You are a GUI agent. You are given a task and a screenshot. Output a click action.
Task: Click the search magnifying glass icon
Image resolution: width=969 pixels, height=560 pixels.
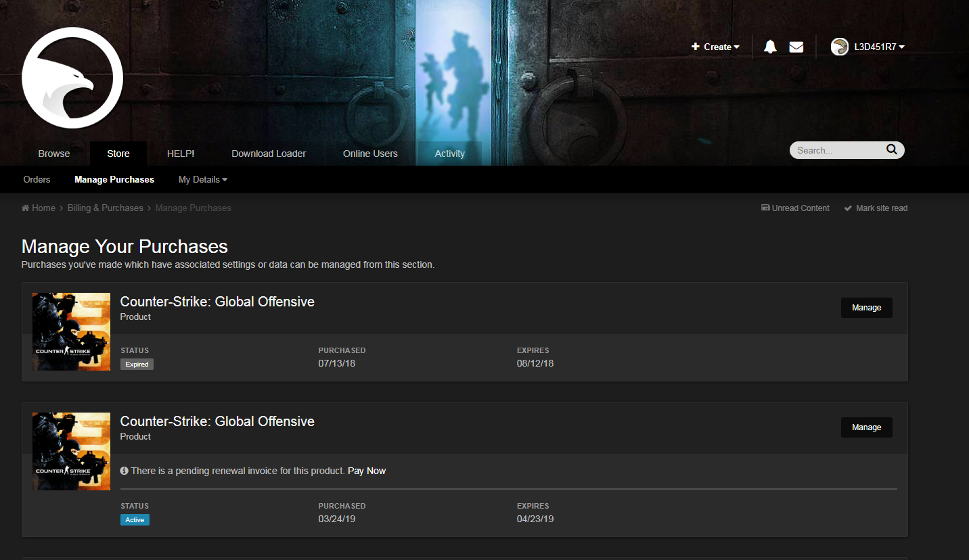[891, 149]
